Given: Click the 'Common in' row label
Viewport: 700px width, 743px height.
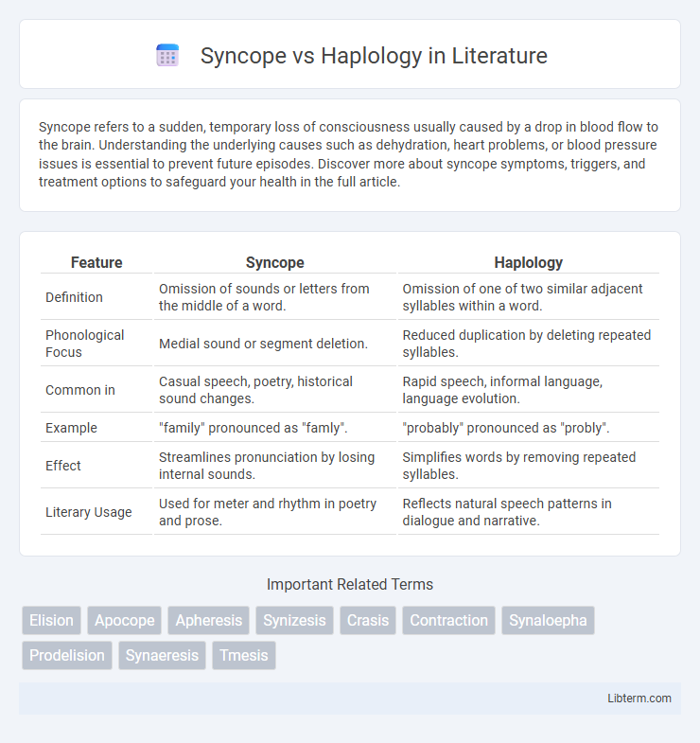Looking at the screenshot, I should tap(80, 390).
